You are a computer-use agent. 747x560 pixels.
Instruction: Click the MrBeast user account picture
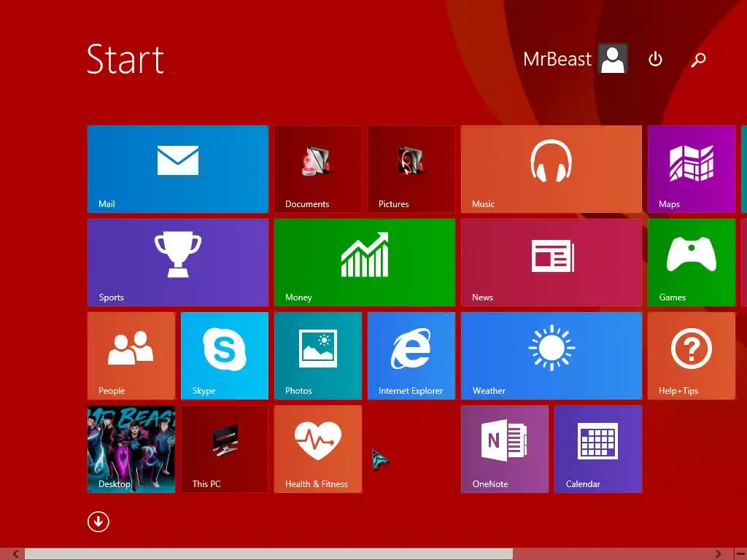(613, 58)
